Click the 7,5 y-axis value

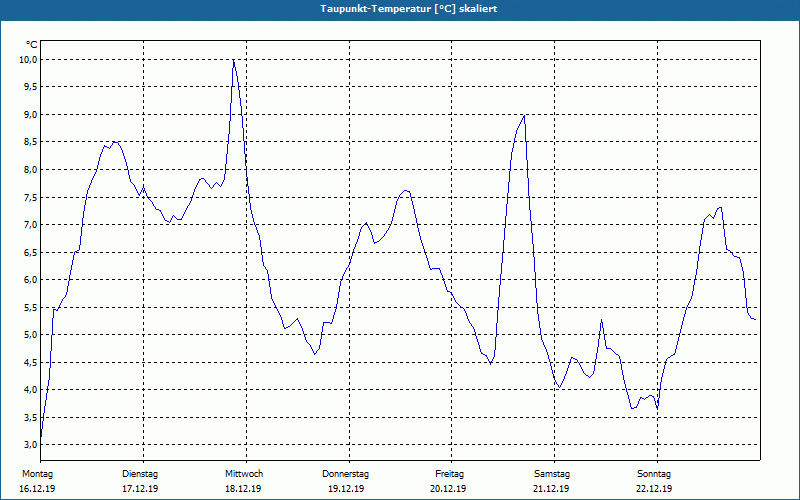tap(31, 197)
